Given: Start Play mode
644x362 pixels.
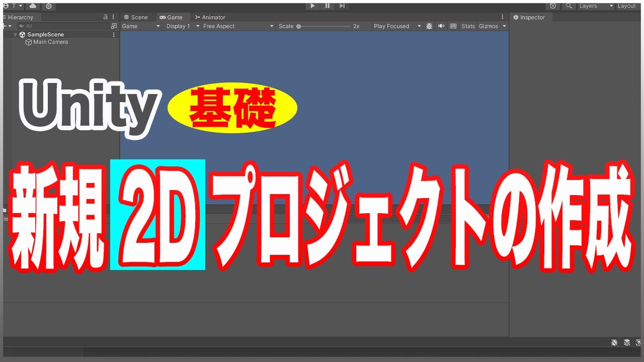Looking at the screenshot, I should [x=312, y=6].
